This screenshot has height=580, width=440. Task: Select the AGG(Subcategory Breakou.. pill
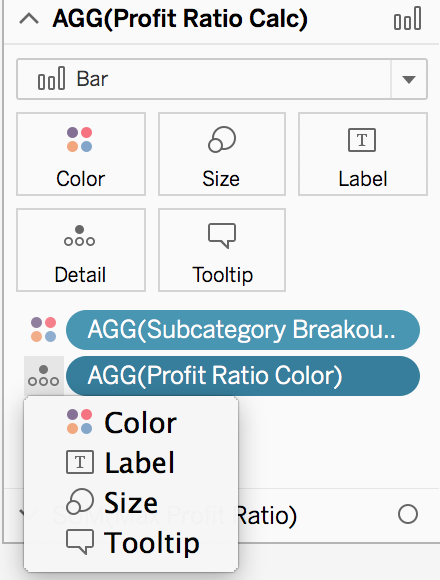coord(243,330)
